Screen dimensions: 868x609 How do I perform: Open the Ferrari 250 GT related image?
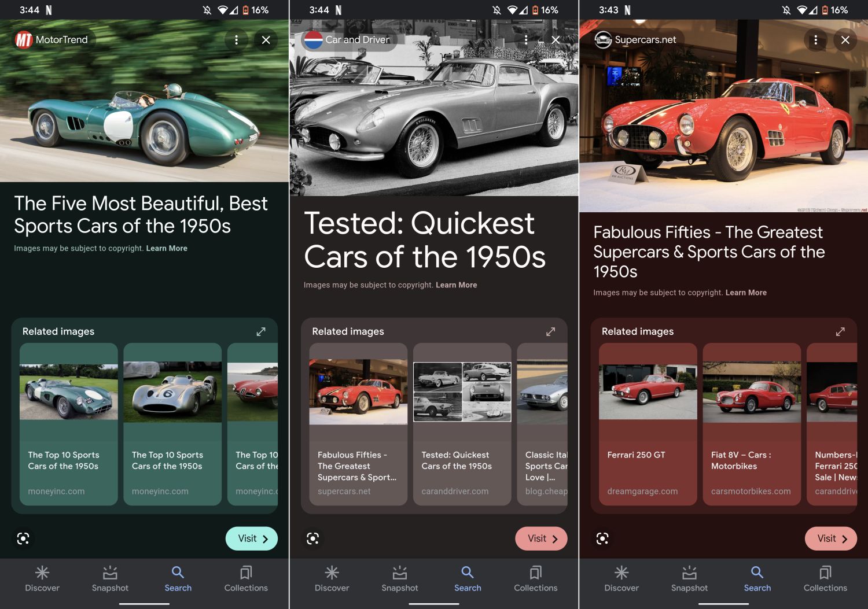pos(648,424)
